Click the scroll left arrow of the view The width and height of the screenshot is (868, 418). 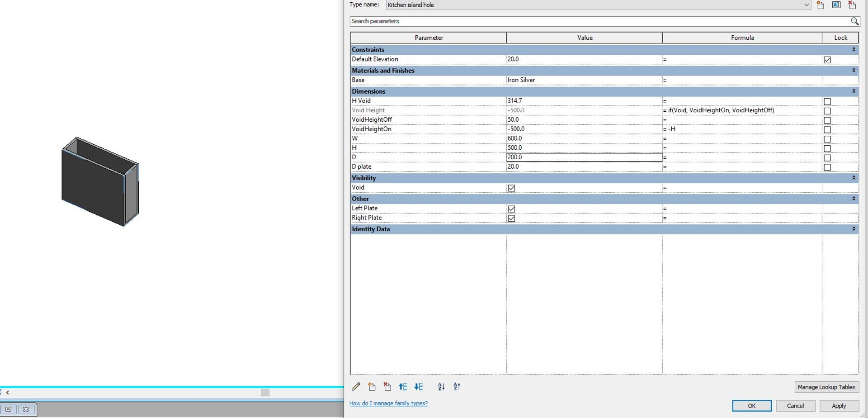point(8,393)
